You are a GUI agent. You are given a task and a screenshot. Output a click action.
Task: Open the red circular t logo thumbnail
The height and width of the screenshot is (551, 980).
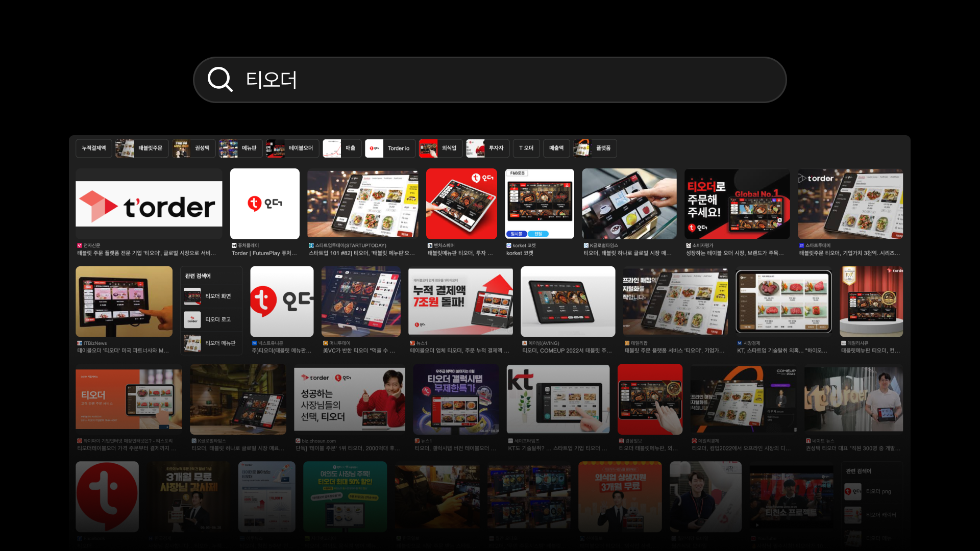107,496
